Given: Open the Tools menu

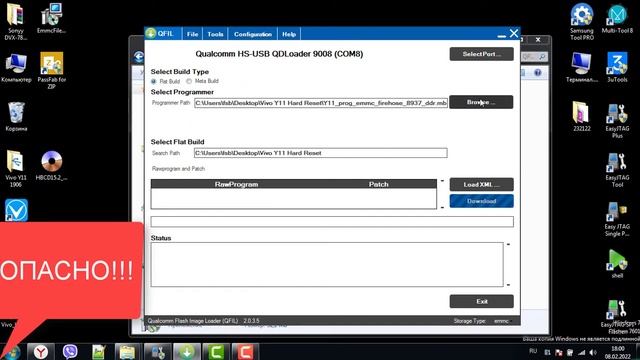Looking at the screenshot, I should (215, 34).
